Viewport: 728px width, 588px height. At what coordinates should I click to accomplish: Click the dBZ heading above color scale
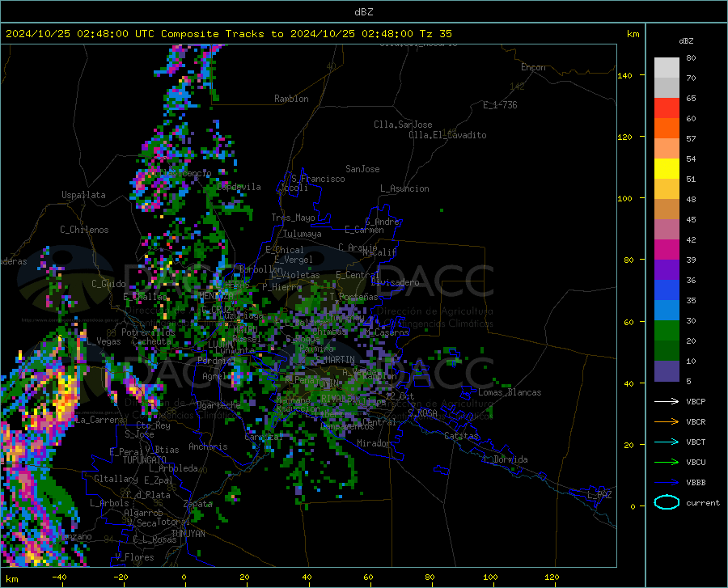point(686,40)
